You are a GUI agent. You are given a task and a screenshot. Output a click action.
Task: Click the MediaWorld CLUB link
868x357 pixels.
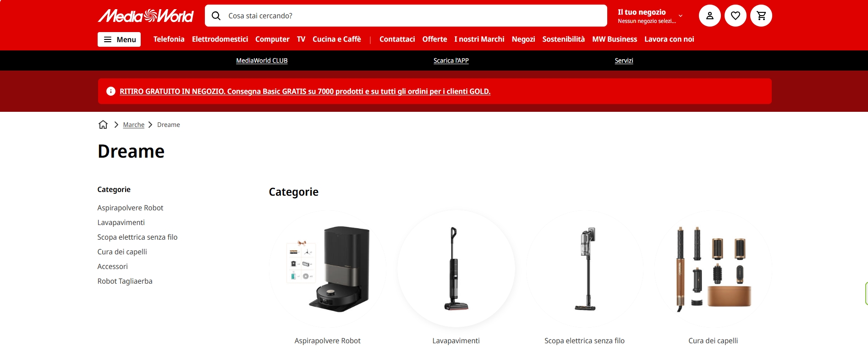tap(262, 60)
